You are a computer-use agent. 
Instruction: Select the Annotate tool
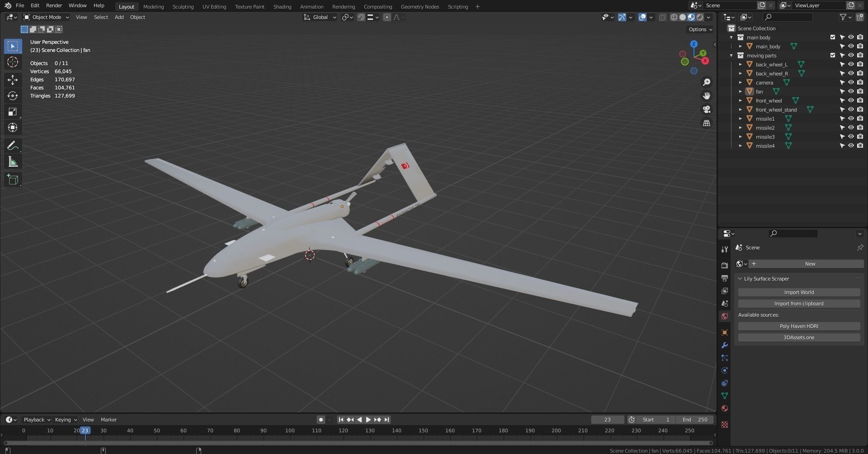[x=13, y=145]
